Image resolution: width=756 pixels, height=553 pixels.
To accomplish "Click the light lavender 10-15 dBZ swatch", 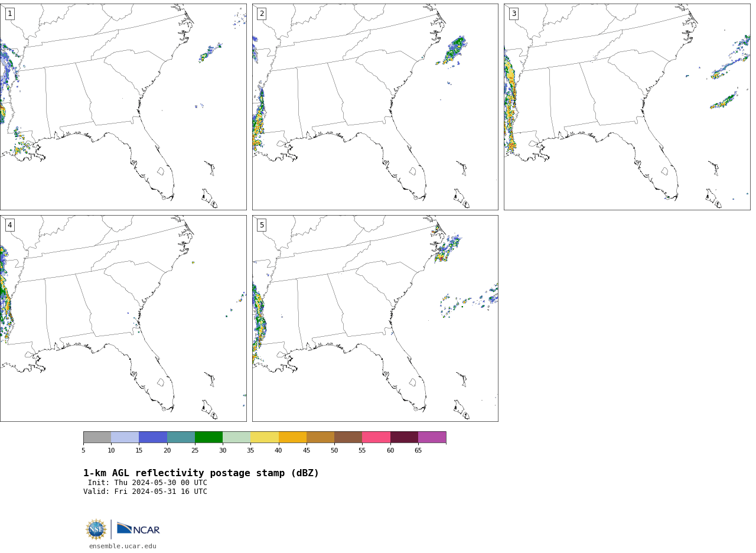I will 125,437.
